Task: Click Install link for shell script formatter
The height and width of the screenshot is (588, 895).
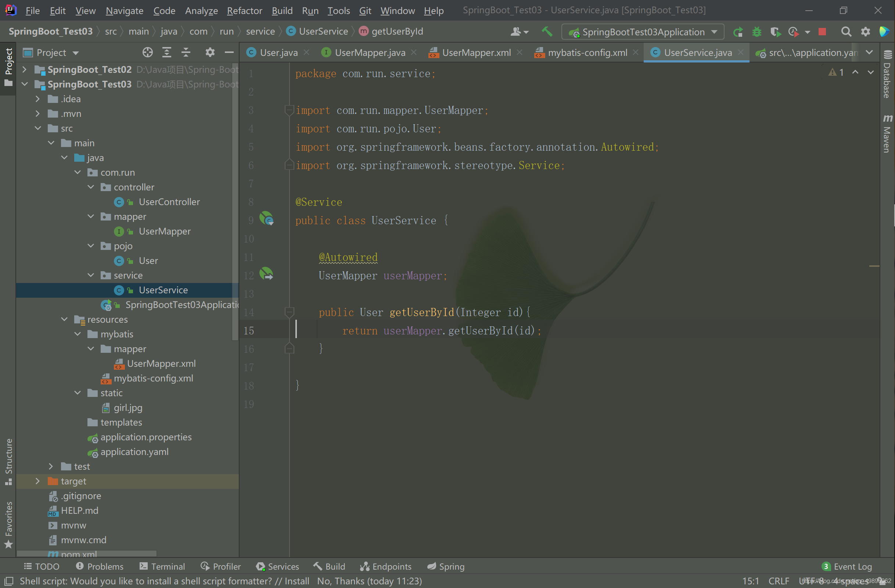Action: point(297,581)
